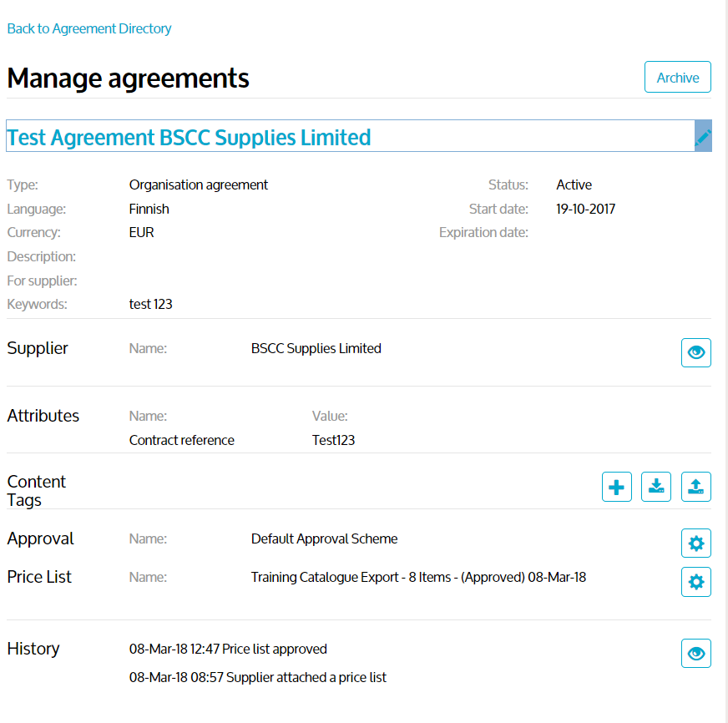This screenshot has width=728, height=723.
Task: Select the Training Catalogue Export price list entry
Action: point(418,577)
